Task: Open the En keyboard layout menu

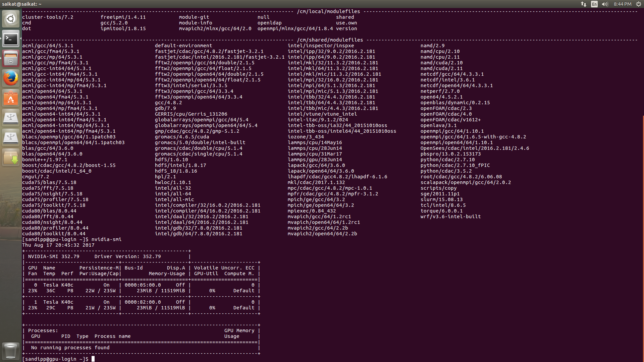Action: [594, 4]
